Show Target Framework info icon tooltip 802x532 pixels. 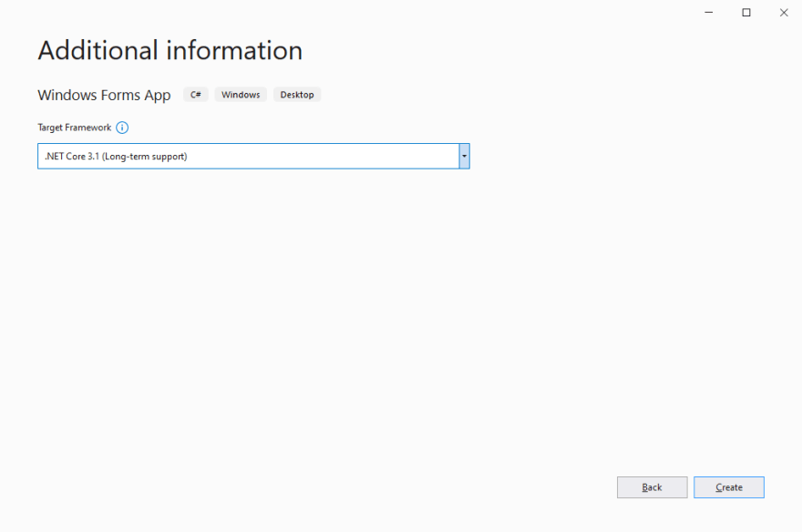(x=122, y=128)
